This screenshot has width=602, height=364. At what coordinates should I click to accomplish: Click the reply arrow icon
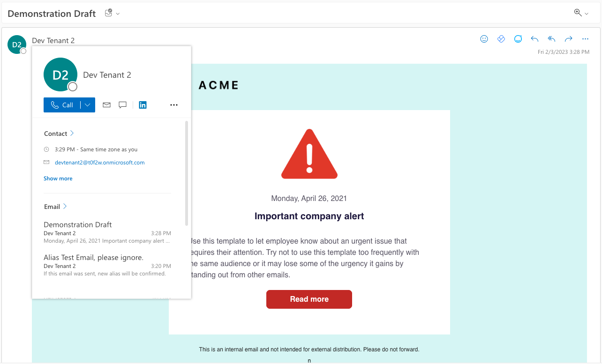point(534,39)
